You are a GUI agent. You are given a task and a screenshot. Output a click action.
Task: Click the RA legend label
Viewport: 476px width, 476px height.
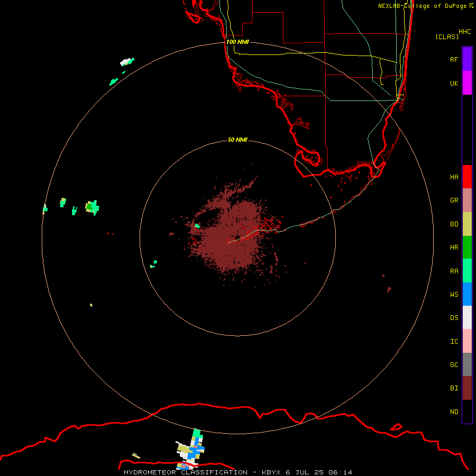pyautogui.click(x=454, y=271)
